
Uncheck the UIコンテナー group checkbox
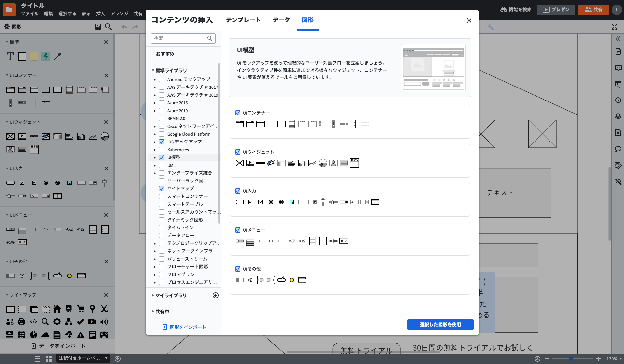click(x=238, y=113)
